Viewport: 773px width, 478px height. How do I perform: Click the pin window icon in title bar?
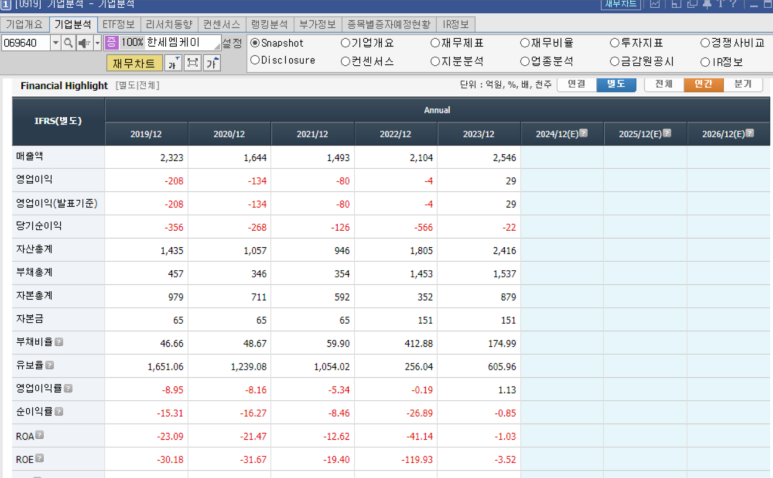click(x=707, y=3)
